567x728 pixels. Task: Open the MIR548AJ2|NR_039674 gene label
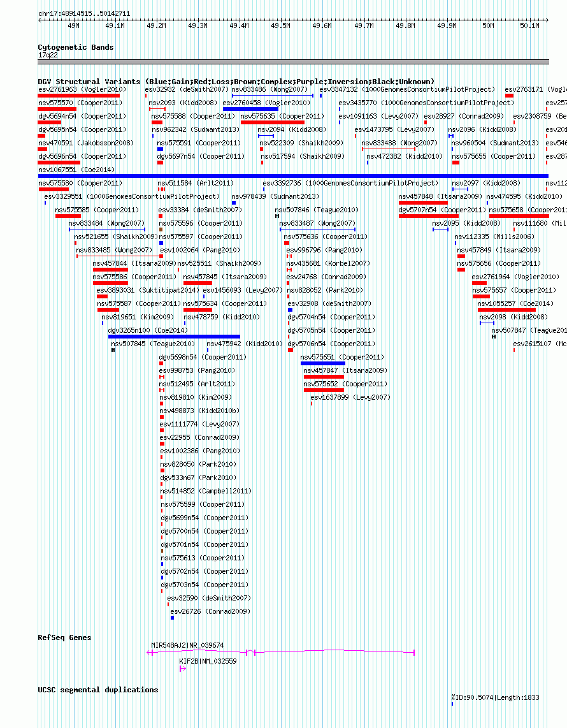[187, 645]
